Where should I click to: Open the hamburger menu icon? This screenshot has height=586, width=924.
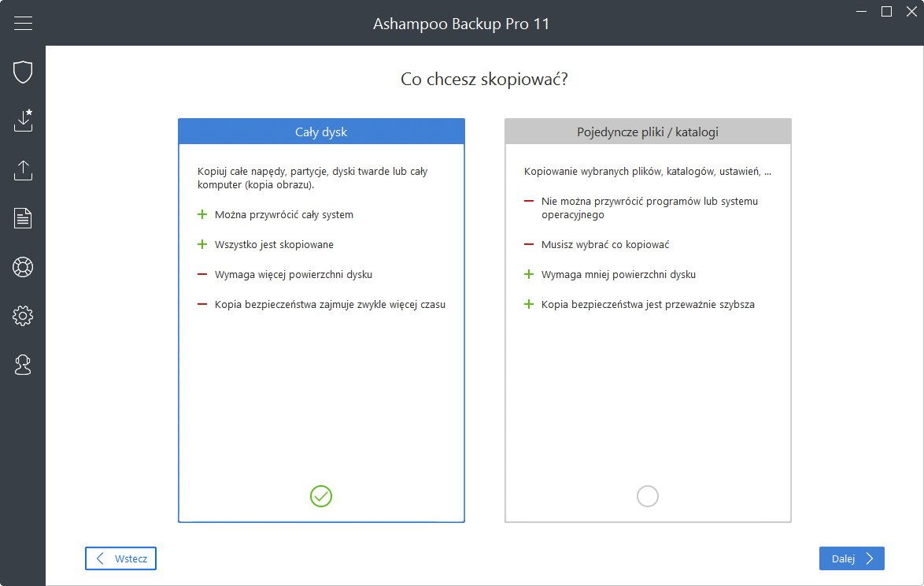(x=23, y=23)
